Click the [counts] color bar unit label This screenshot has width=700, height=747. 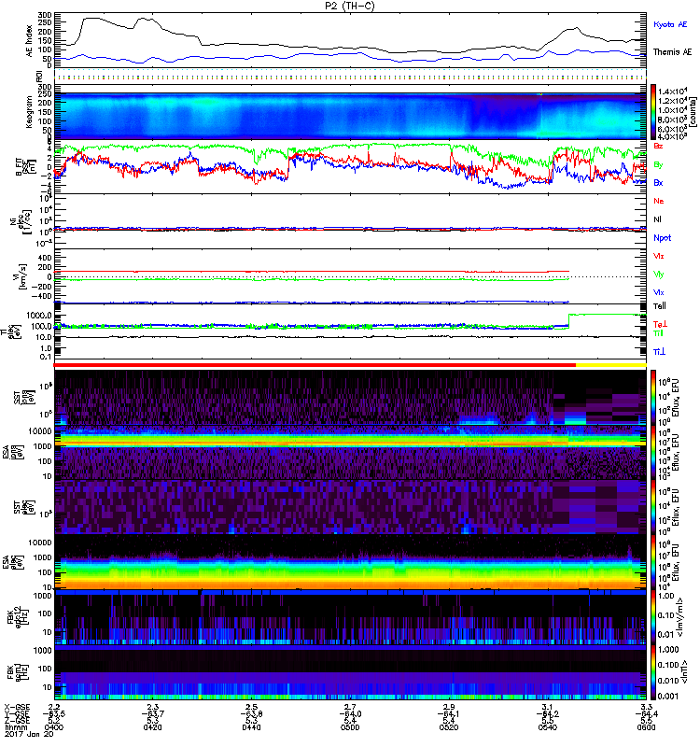pyautogui.click(x=693, y=112)
